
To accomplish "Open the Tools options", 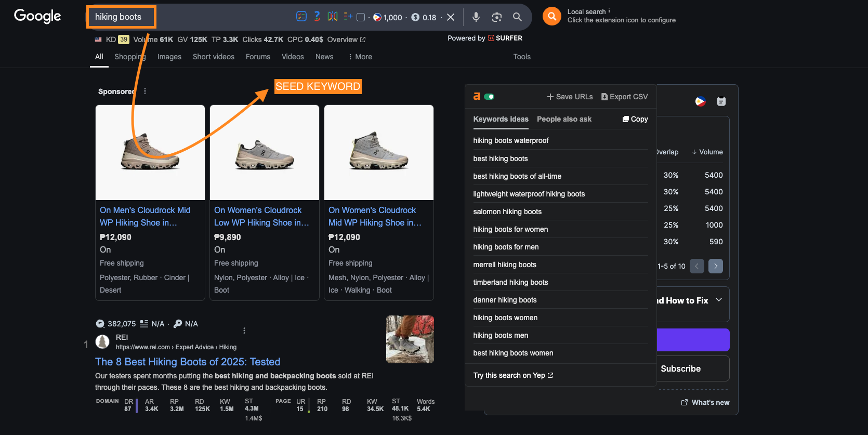I will (522, 57).
